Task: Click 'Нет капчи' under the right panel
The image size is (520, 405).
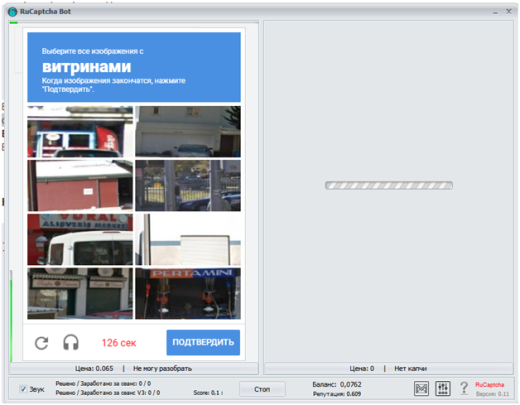Action: [410, 368]
